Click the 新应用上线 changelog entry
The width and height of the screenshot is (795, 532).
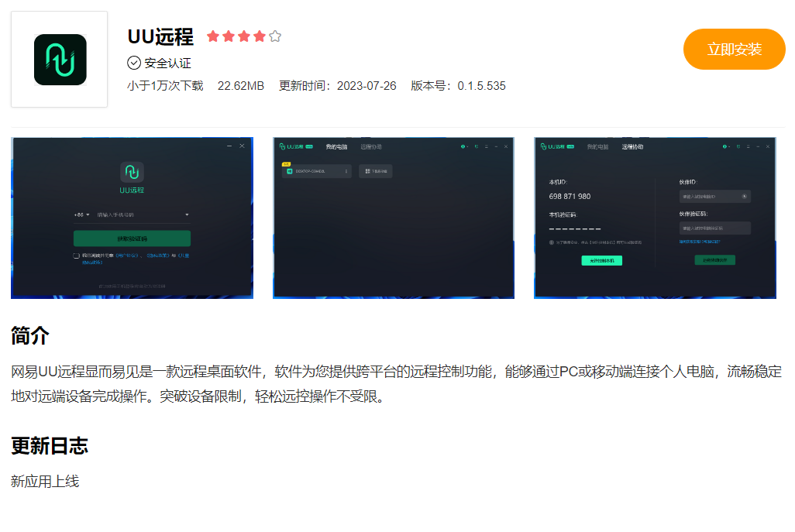click(45, 482)
